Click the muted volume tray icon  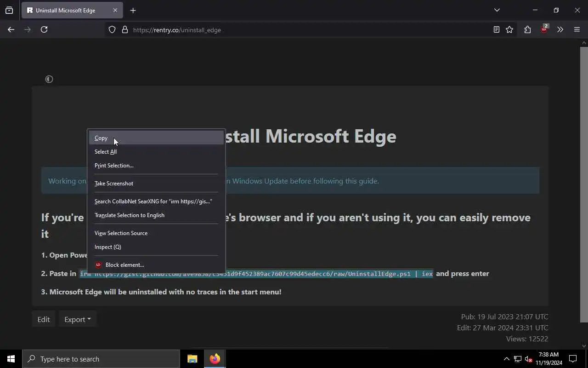pyautogui.click(x=528, y=359)
